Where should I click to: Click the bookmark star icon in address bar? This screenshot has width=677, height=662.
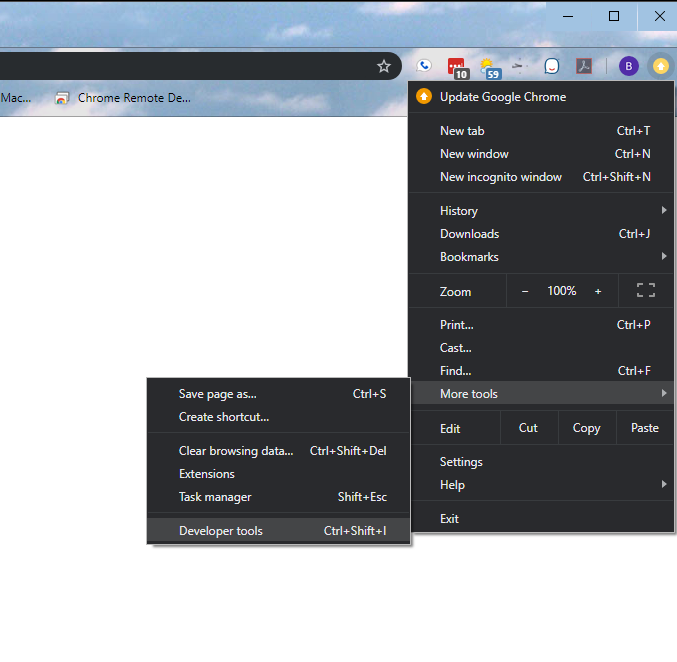(383, 67)
